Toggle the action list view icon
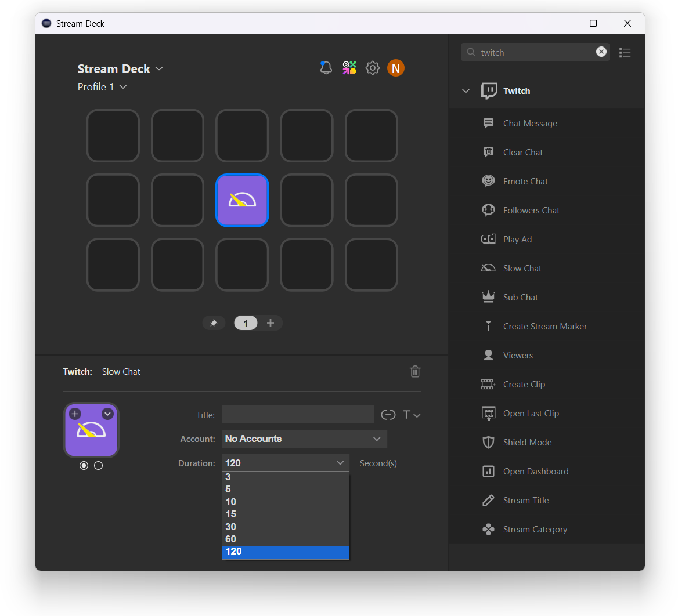678x616 pixels. coord(625,52)
